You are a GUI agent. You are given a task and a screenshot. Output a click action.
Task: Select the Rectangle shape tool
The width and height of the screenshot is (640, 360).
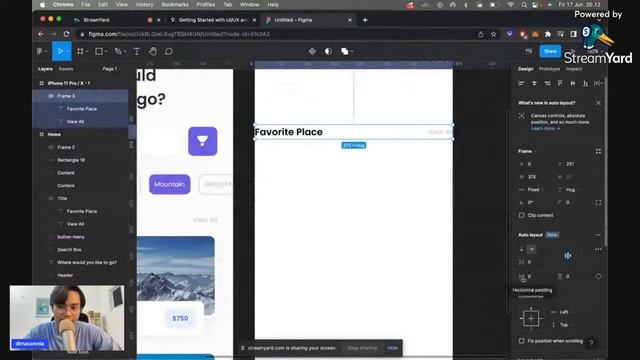click(99, 51)
